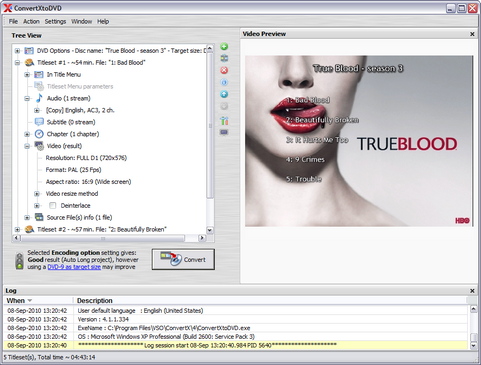481x365 pixels.
Task: Click the grayed move down arrow icon
Action: 224,106
